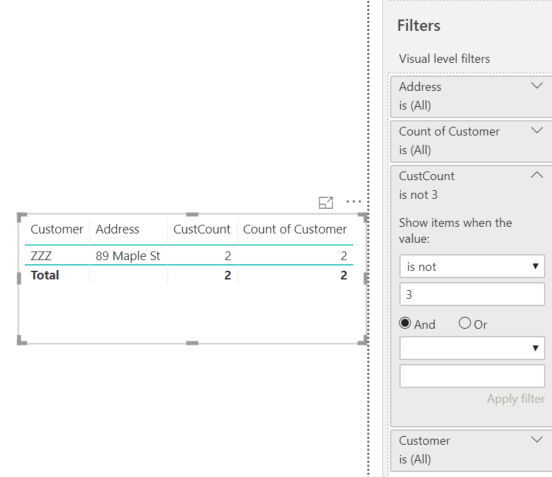Screen dimensions: 552x477
Task: Click the bottom-center resize handle of the table
Action: point(192,343)
